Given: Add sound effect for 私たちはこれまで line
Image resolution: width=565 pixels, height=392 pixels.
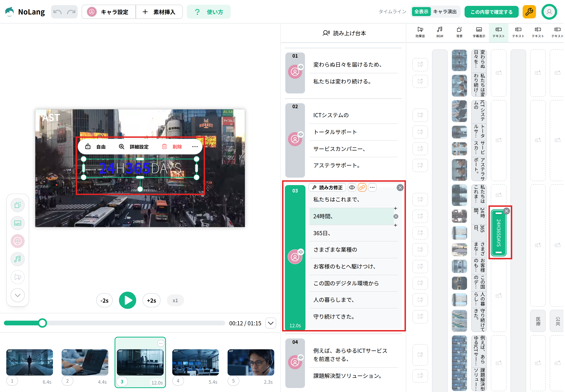Looking at the screenshot, I should click(x=420, y=200).
